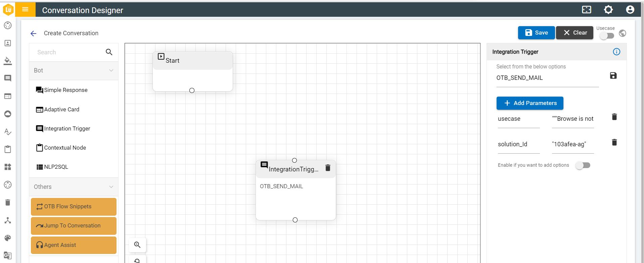Collapse the Others section
Screen dimensions: 644x263
click(x=111, y=187)
